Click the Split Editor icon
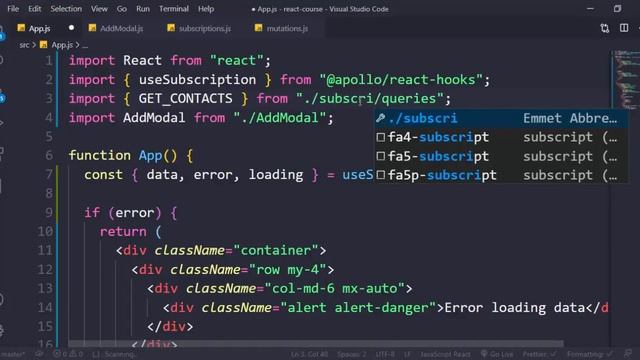This screenshot has height=360, width=640. [624, 28]
